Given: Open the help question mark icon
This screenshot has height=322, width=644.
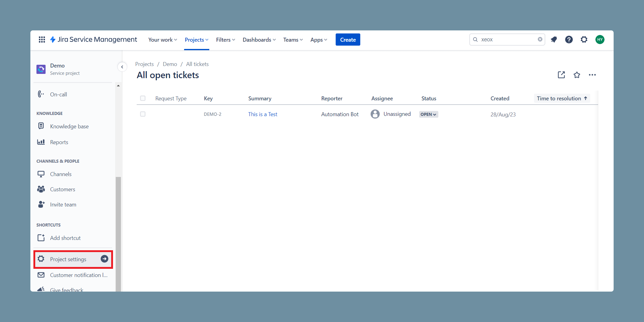Looking at the screenshot, I should click(569, 40).
